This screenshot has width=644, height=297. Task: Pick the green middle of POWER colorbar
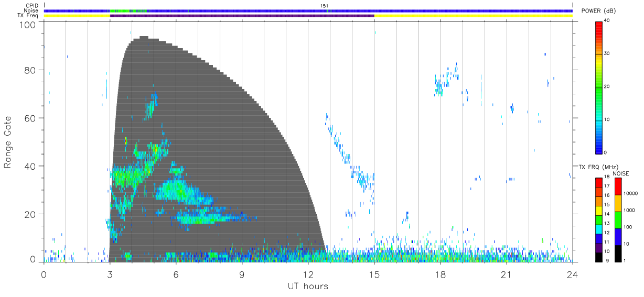point(599,87)
